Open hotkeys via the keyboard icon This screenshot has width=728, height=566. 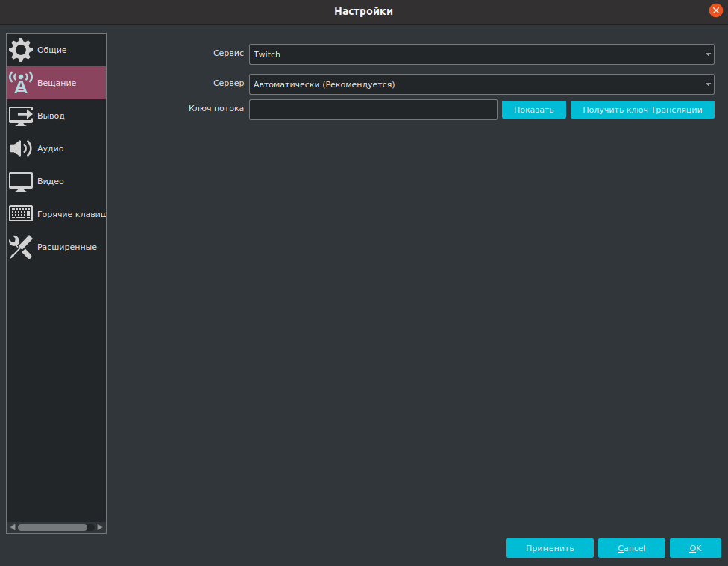(20, 214)
